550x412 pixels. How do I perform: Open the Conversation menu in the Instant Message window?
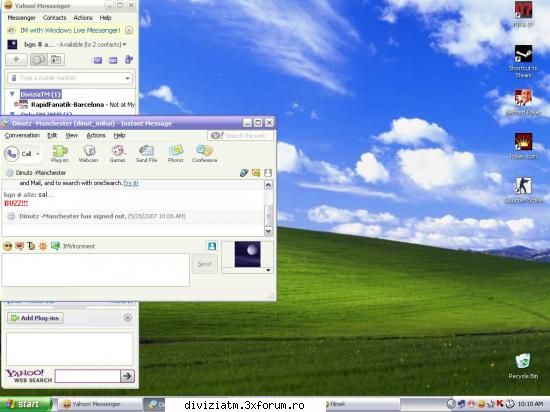click(x=22, y=135)
